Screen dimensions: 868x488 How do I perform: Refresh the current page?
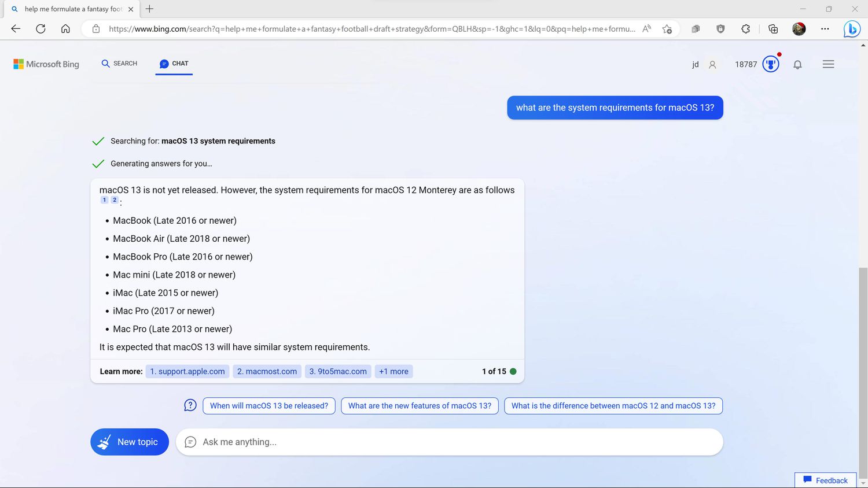pyautogui.click(x=41, y=29)
